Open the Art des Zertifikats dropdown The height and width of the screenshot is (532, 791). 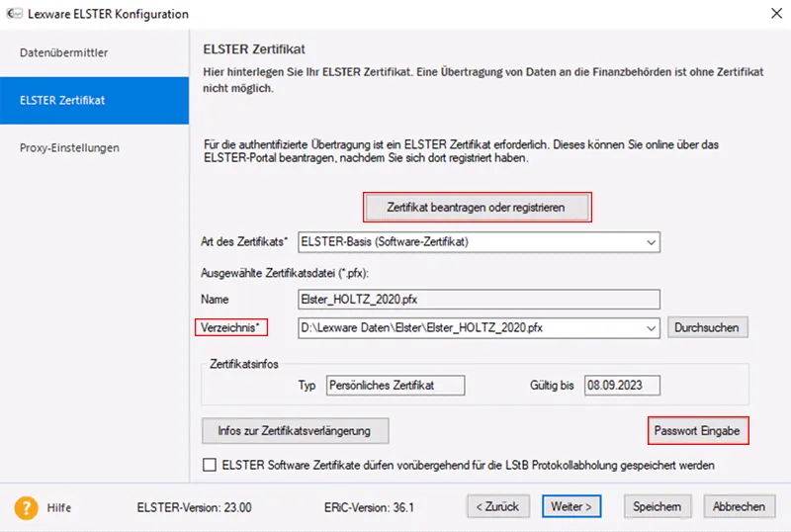tap(650, 241)
